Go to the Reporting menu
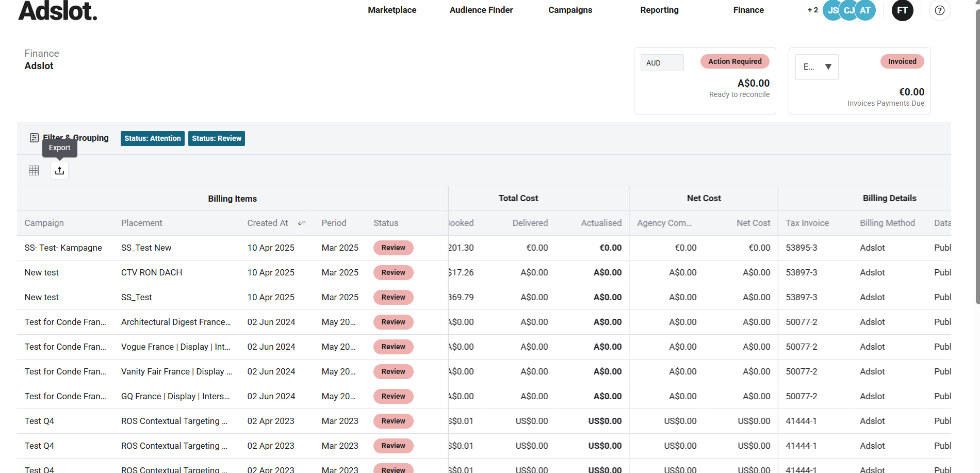Screen dimensions: 980x473 point(659,10)
